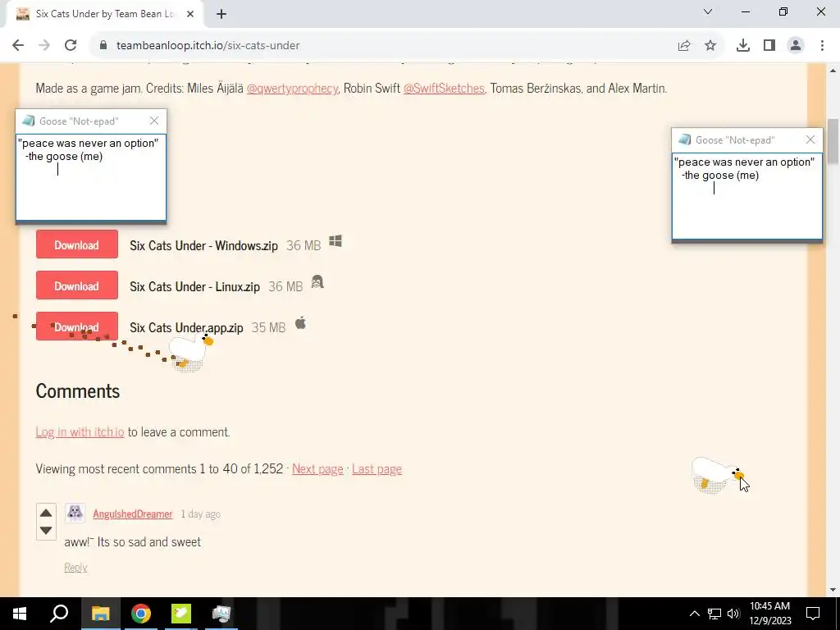
Task: Bookmark this page with the star
Action: [x=710, y=46]
